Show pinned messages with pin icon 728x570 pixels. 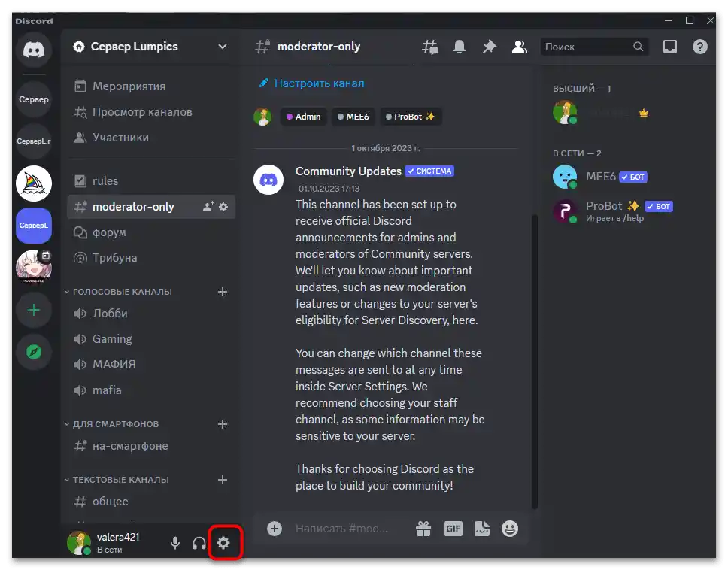[x=490, y=47]
